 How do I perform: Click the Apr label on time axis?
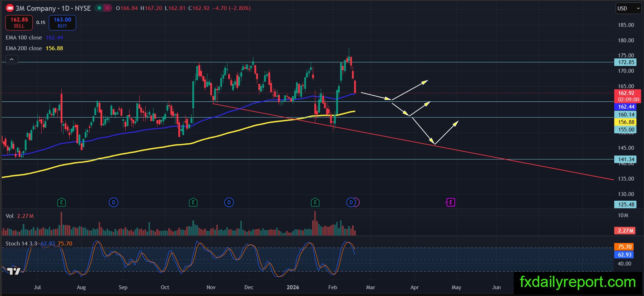(x=414, y=287)
